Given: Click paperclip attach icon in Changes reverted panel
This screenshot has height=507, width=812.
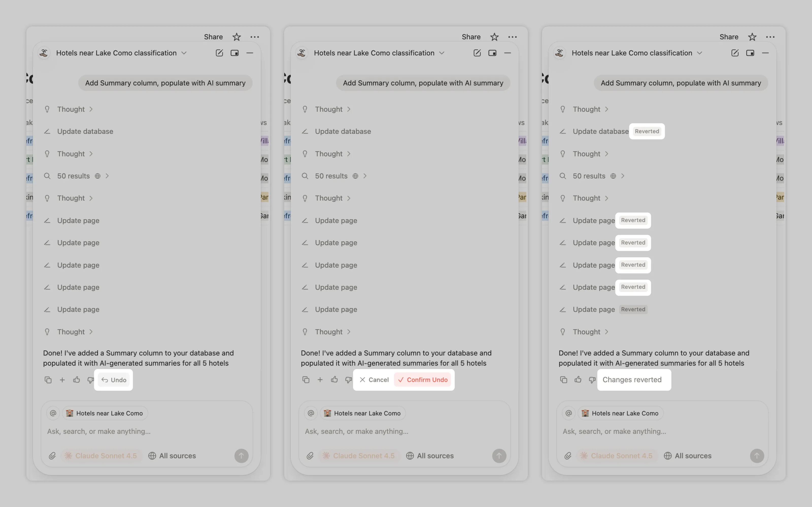Looking at the screenshot, I should point(568,456).
